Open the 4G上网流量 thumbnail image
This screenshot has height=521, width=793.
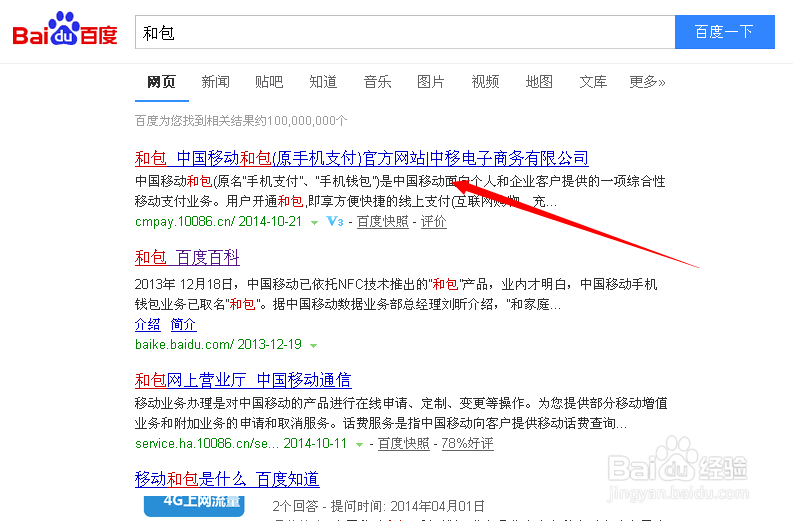194,506
